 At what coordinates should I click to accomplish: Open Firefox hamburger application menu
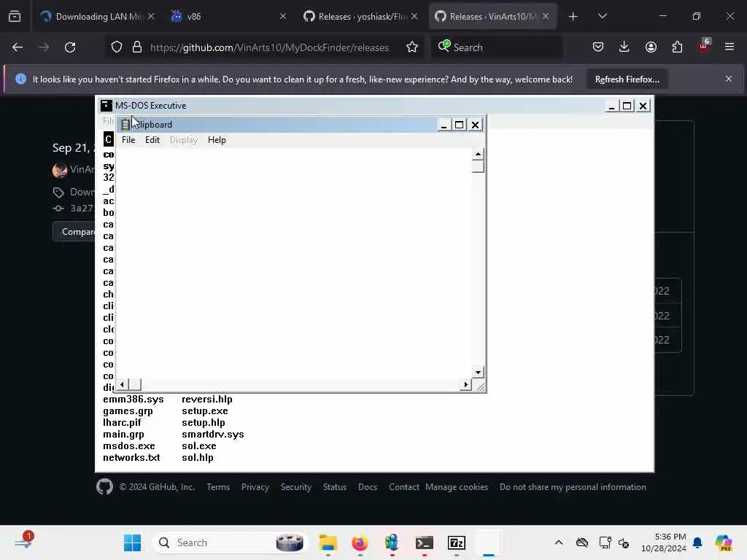pos(729,47)
